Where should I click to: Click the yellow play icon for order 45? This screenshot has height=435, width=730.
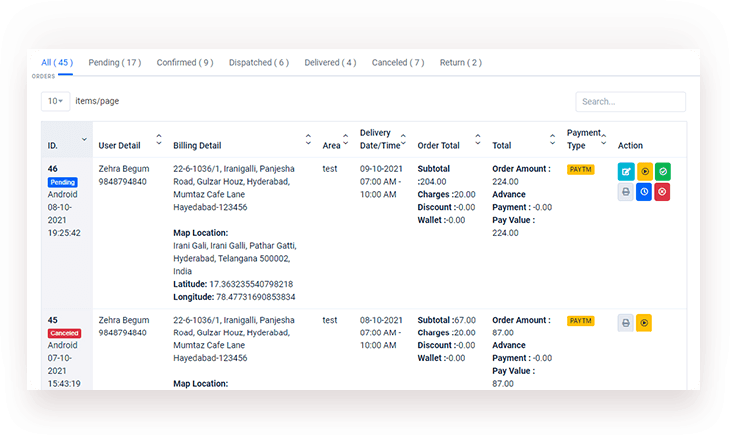point(644,323)
